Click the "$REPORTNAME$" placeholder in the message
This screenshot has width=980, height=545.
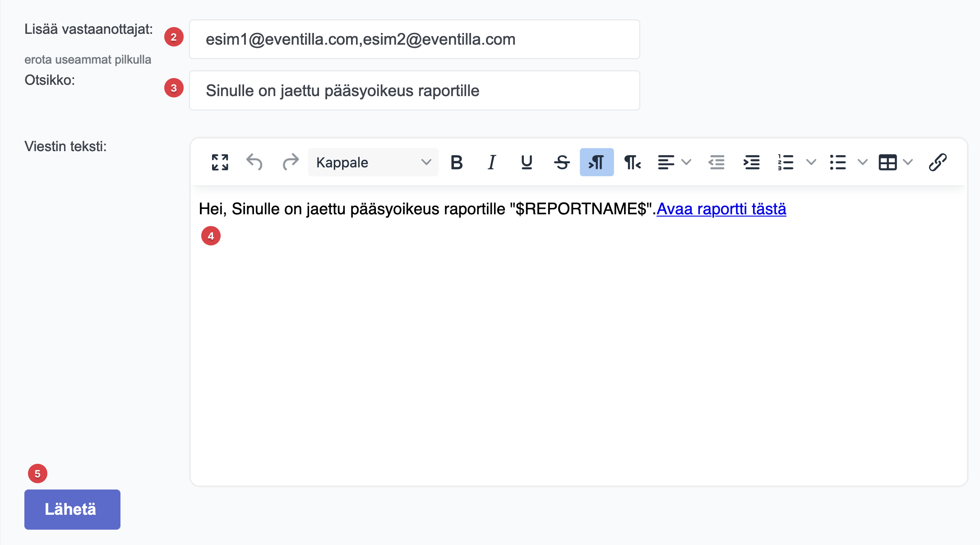(x=581, y=209)
